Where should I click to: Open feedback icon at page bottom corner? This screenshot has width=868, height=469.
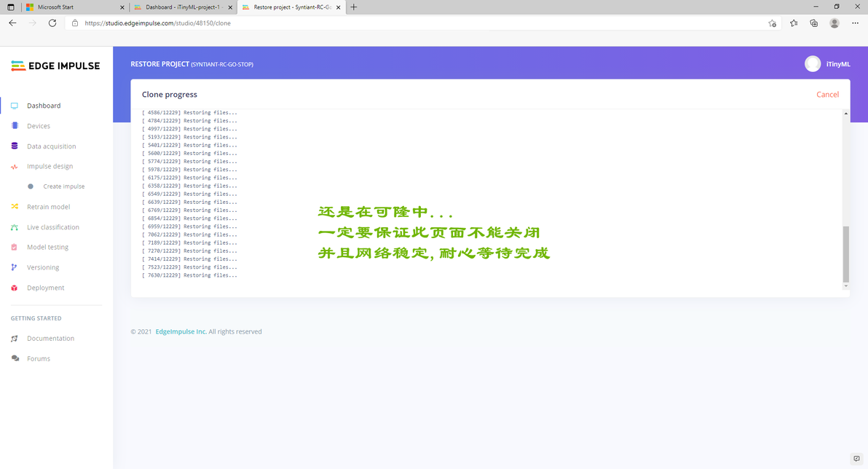(856, 459)
